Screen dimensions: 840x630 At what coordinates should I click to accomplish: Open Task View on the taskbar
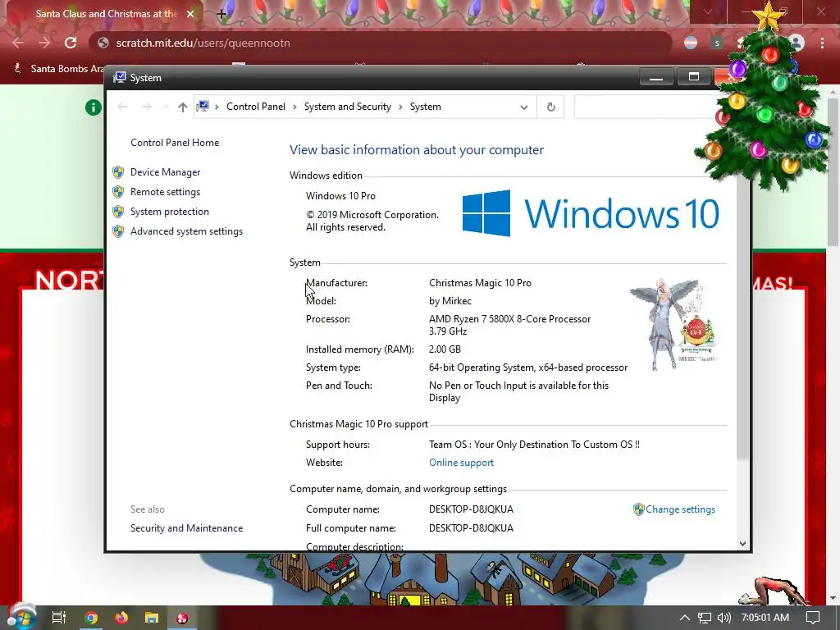(x=58, y=618)
